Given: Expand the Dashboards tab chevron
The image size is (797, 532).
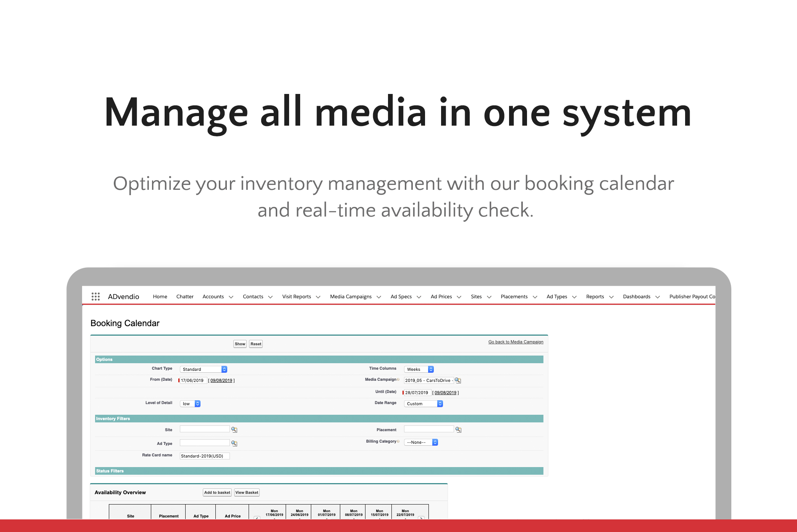Looking at the screenshot, I should pyautogui.click(x=658, y=297).
